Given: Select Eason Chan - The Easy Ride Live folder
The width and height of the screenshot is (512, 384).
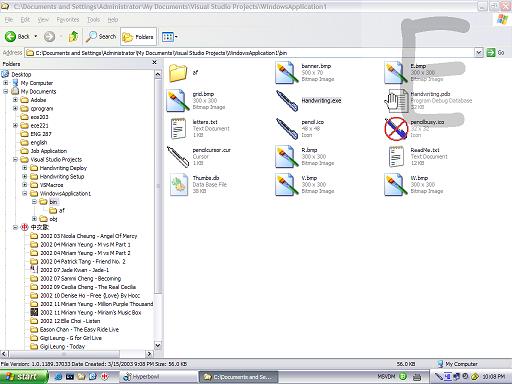Looking at the screenshot, I should click(x=79, y=329).
